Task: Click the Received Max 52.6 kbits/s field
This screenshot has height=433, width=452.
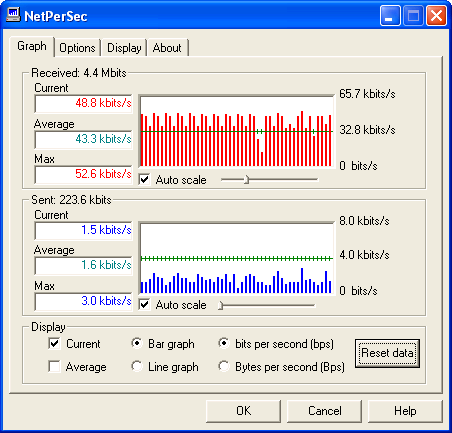Action: tap(83, 174)
